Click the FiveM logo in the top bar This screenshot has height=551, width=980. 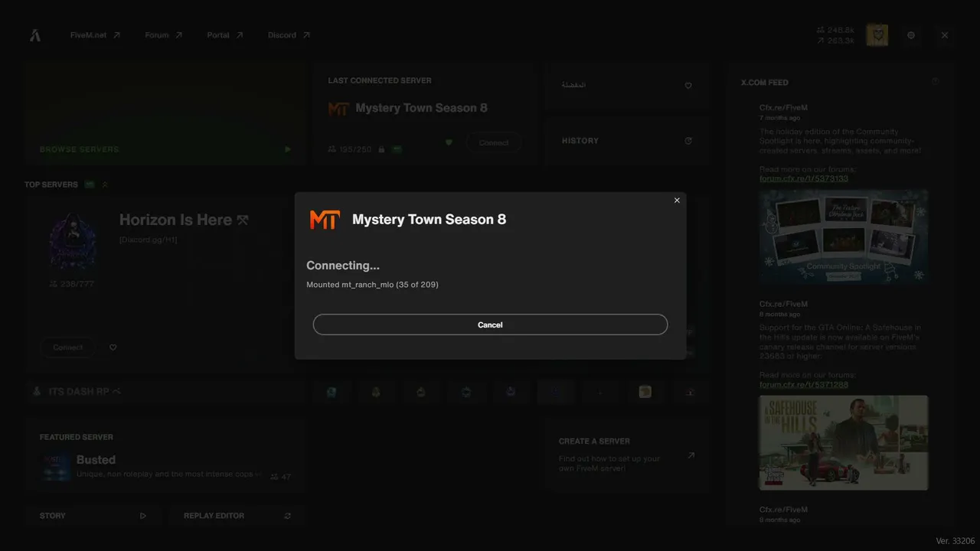tap(35, 35)
